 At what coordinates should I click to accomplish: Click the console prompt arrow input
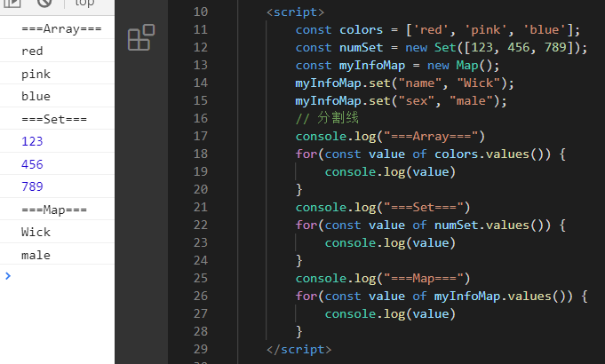8,276
